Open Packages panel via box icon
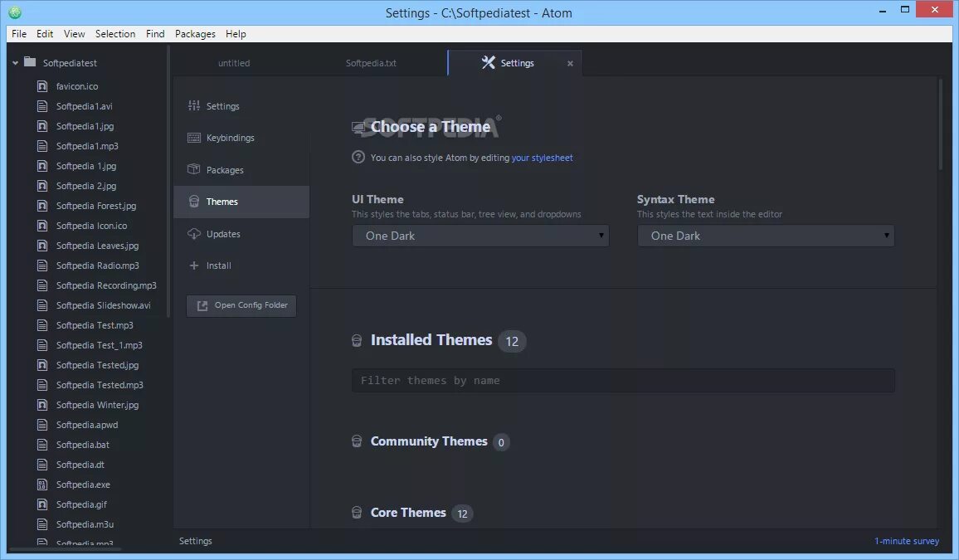 coord(194,169)
